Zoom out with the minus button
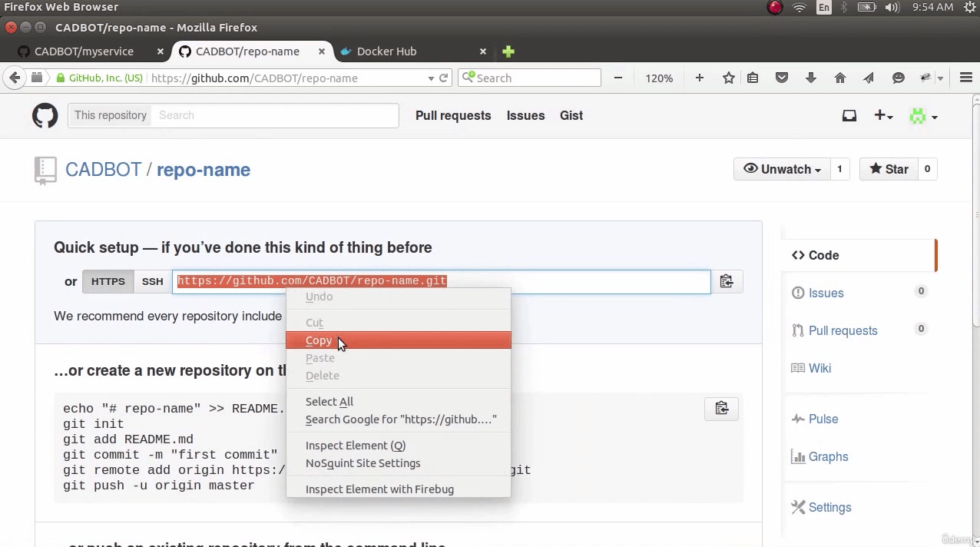 point(618,78)
